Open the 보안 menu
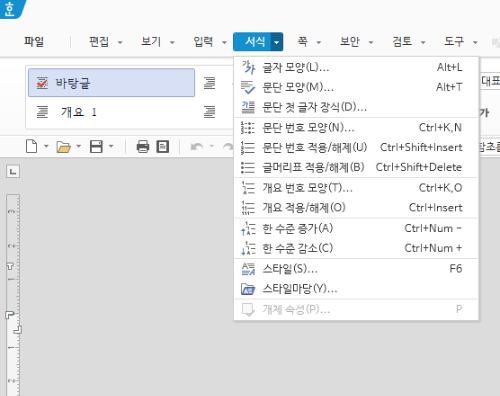This screenshot has width=500, height=396. pos(350,42)
